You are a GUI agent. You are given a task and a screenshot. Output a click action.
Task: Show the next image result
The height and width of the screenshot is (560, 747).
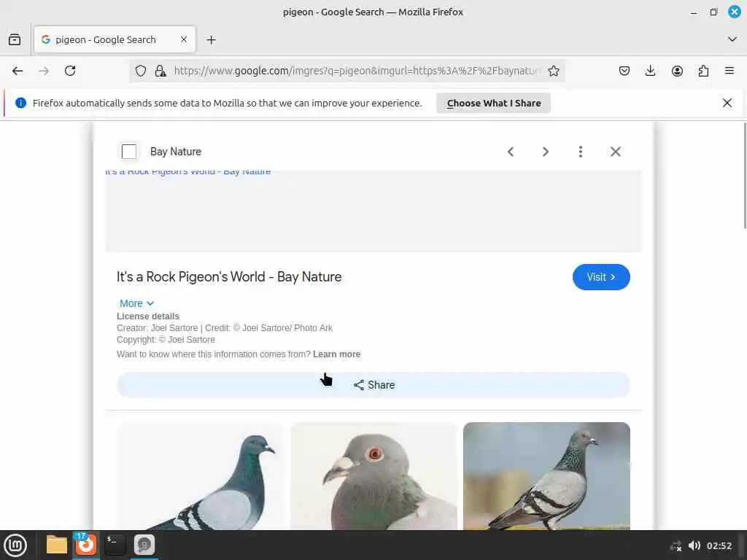(546, 152)
